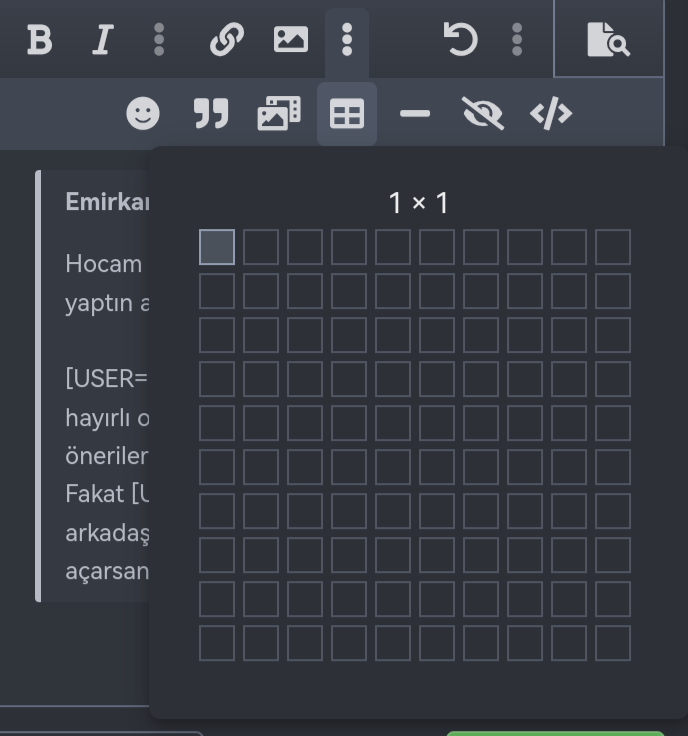Choose the top-right cell in table grid
Viewport: 688px width, 736px height.
click(x=613, y=247)
